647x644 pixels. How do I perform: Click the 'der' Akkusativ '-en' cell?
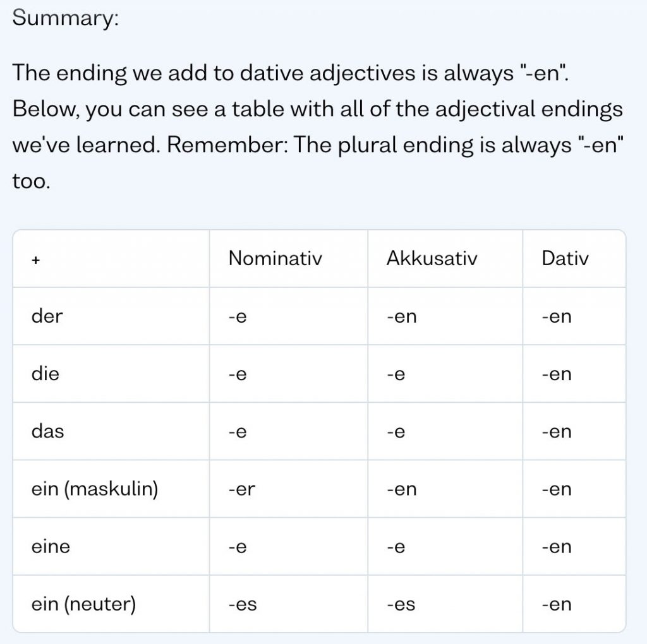point(402,317)
